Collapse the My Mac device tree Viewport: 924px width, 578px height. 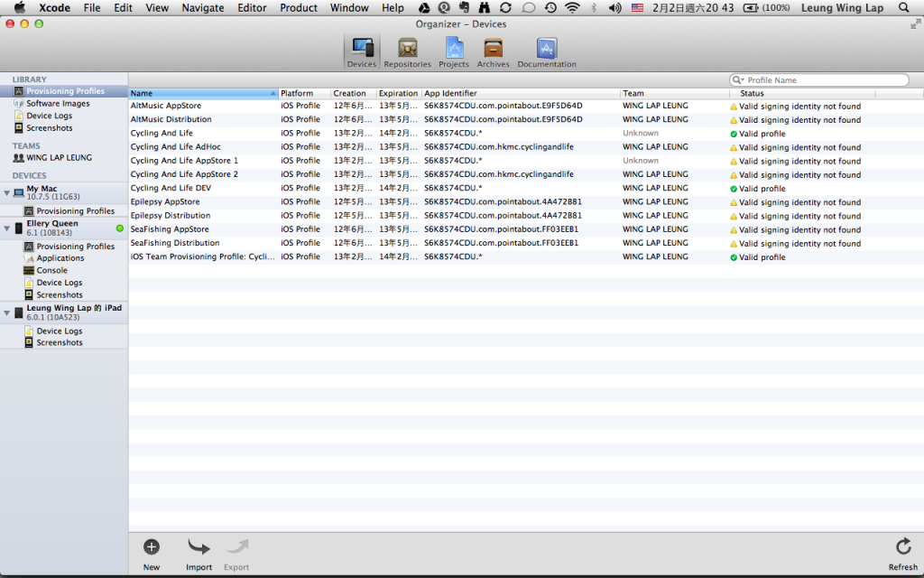click(7, 193)
